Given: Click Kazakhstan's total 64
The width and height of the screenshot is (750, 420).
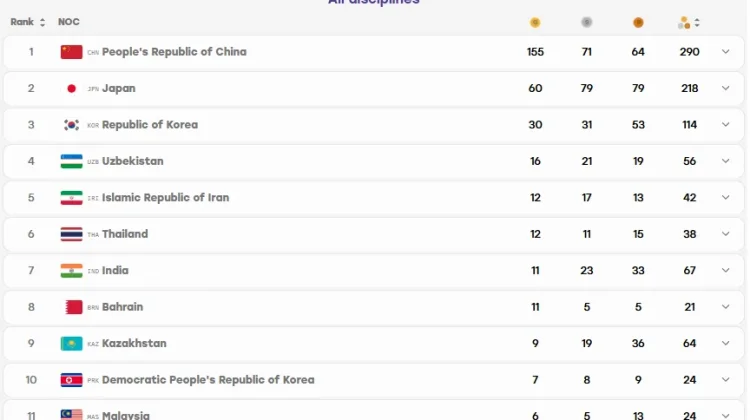Looking at the screenshot, I should [689, 343].
